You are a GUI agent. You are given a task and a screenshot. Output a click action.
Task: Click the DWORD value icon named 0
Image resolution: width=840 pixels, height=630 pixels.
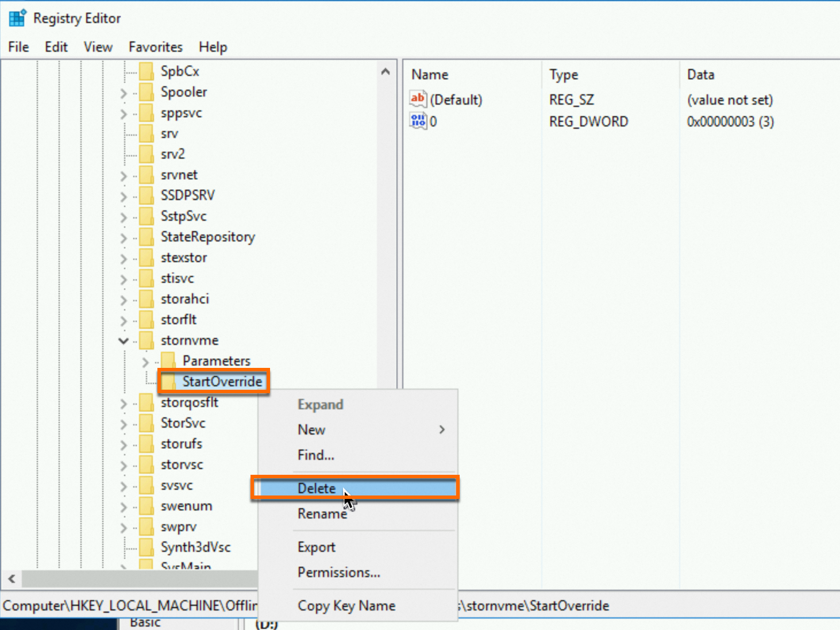pyautogui.click(x=418, y=121)
